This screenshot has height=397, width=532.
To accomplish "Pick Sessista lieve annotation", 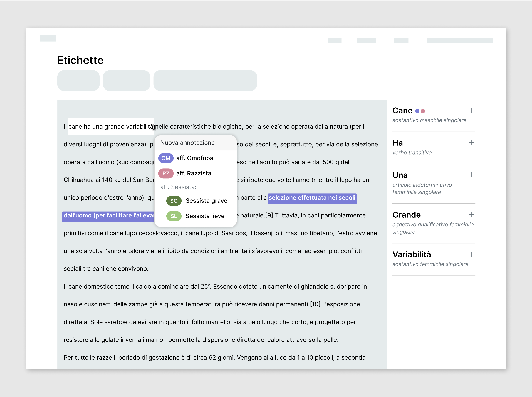I will pos(205,216).
